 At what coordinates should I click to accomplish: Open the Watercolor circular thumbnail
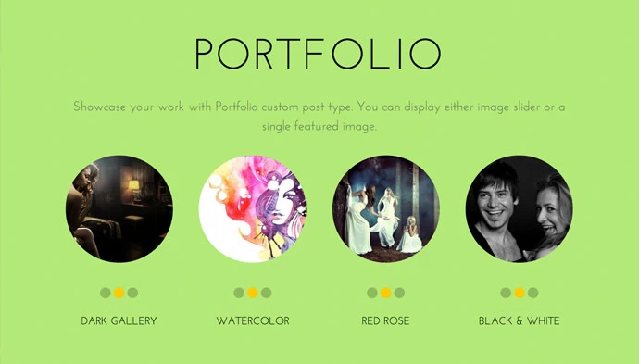[253, 208]
